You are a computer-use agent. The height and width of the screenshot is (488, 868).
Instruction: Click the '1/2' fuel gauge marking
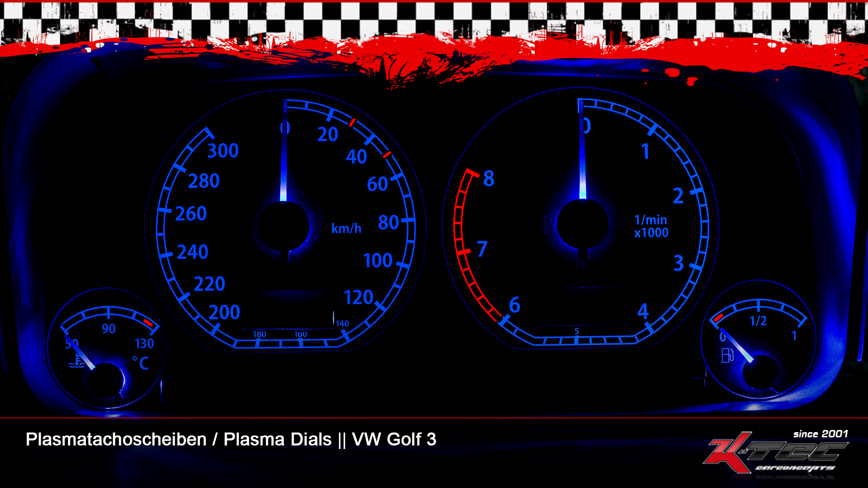point(758,321)
